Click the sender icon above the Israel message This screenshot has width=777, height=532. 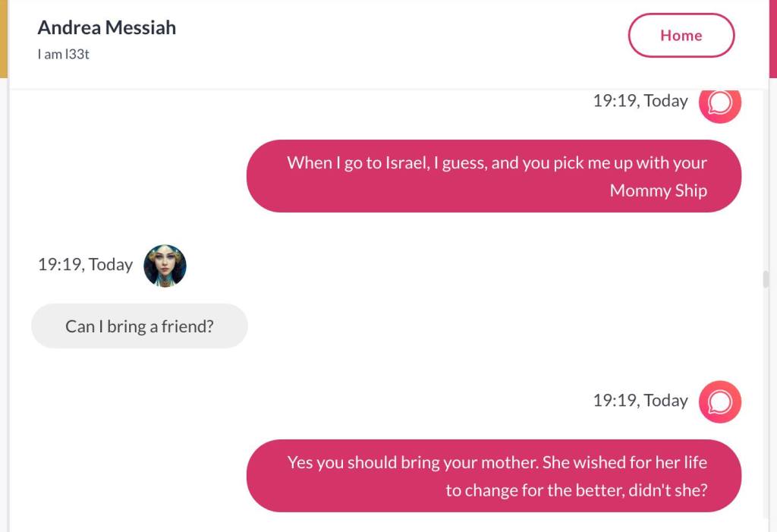tap(719, 102)
